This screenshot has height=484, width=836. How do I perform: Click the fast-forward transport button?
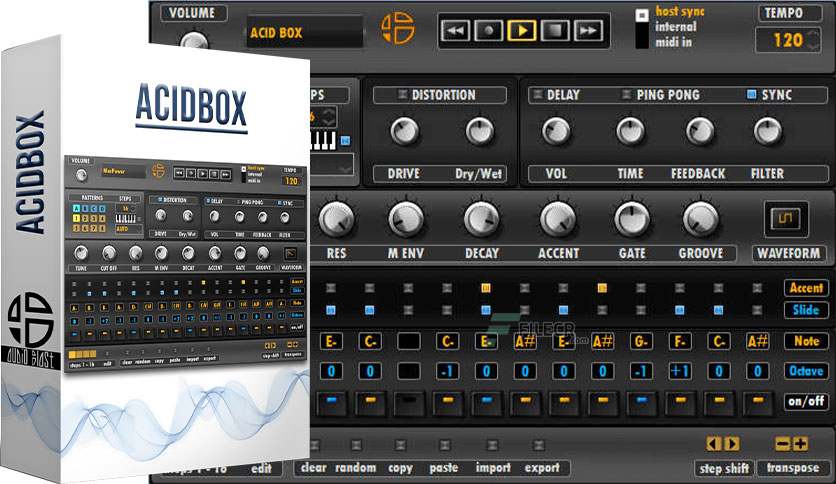(588, 30)
